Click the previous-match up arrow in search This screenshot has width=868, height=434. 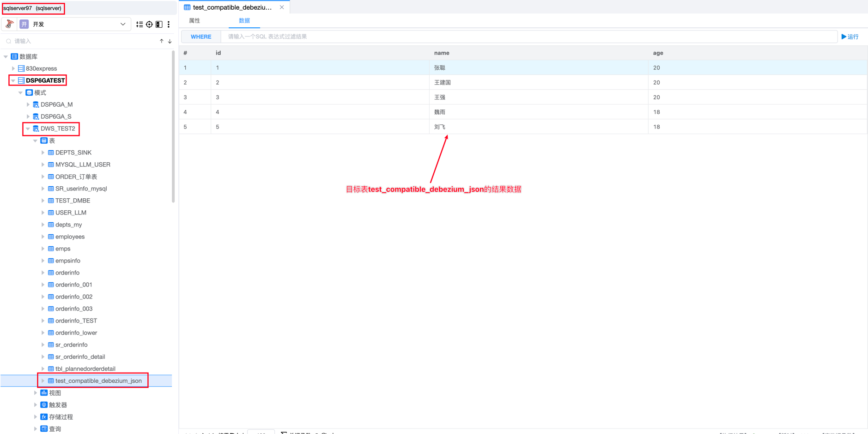click(161, 41)
